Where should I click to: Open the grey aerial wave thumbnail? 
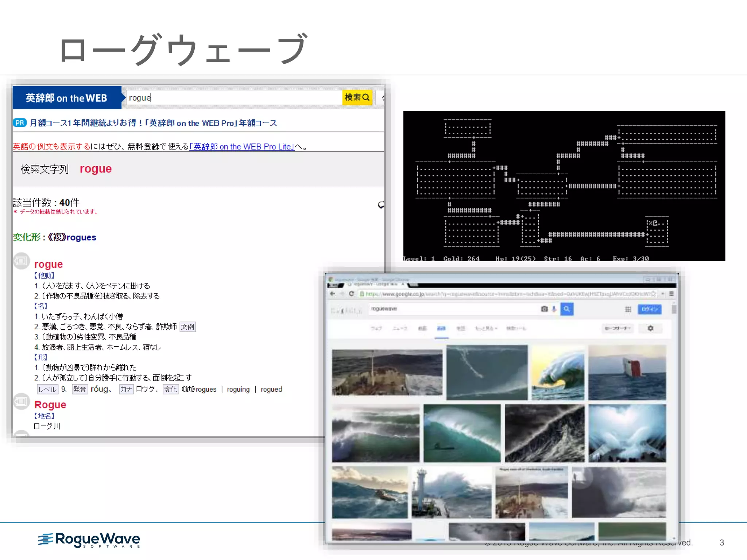point(487,373)
